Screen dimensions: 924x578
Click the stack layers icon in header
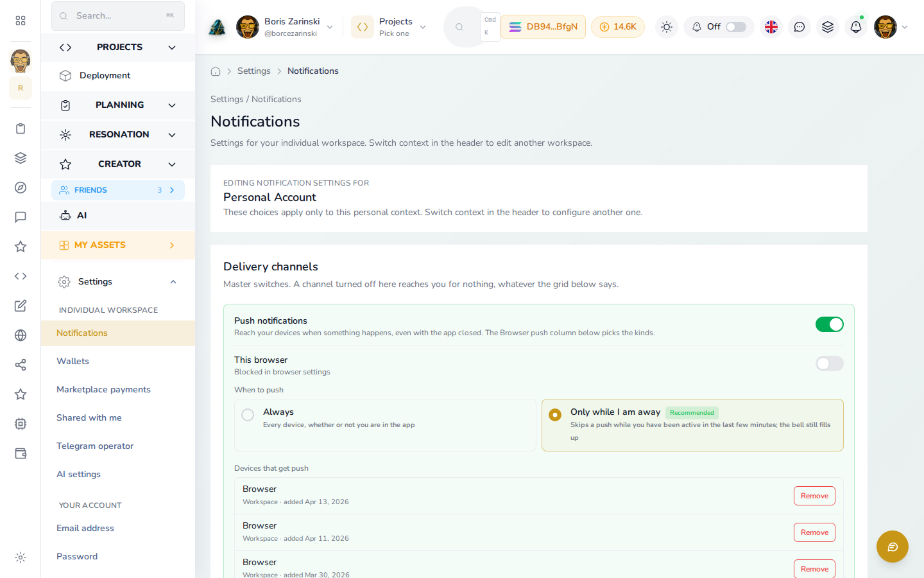[828, 27]
